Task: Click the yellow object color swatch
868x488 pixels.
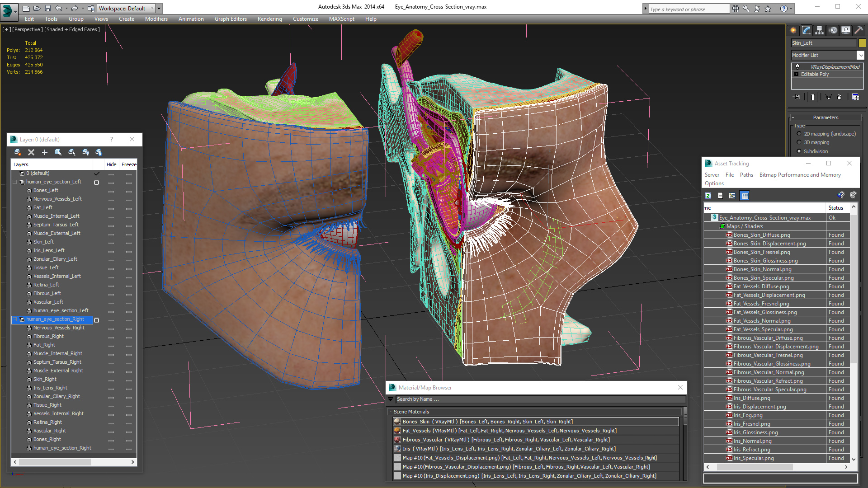Action: (x=862, y=43)
